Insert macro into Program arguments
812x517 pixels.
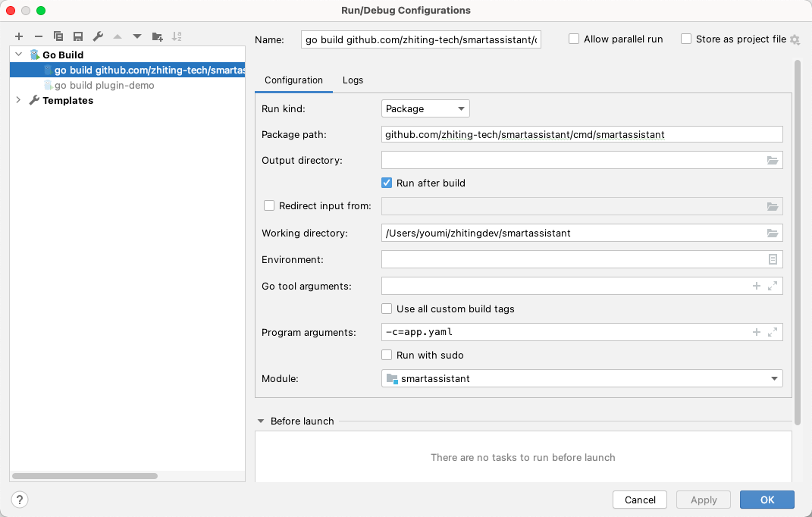757,332
